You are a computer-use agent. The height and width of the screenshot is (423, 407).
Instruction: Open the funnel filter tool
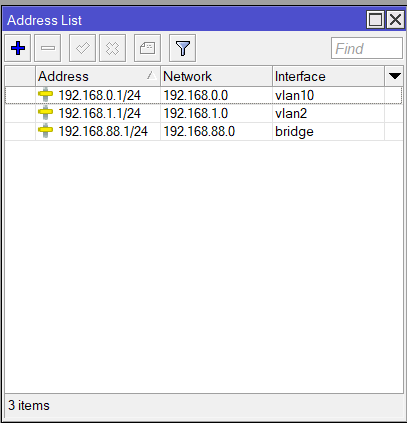pos(182,48)
